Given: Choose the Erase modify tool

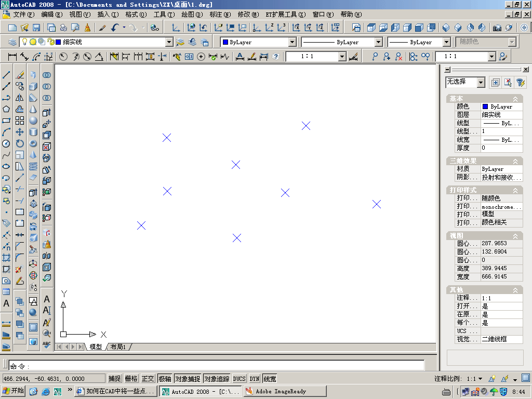Looking at the screenshot, I should click(x=20, y=75).
